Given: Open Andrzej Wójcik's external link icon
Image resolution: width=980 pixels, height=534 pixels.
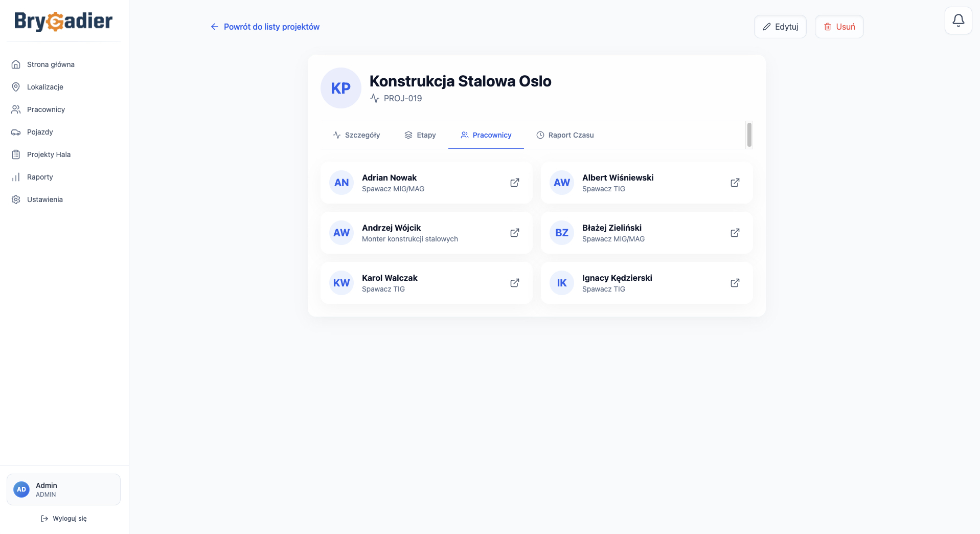Looking at the screenshot, I should click(x=515, y=233).
